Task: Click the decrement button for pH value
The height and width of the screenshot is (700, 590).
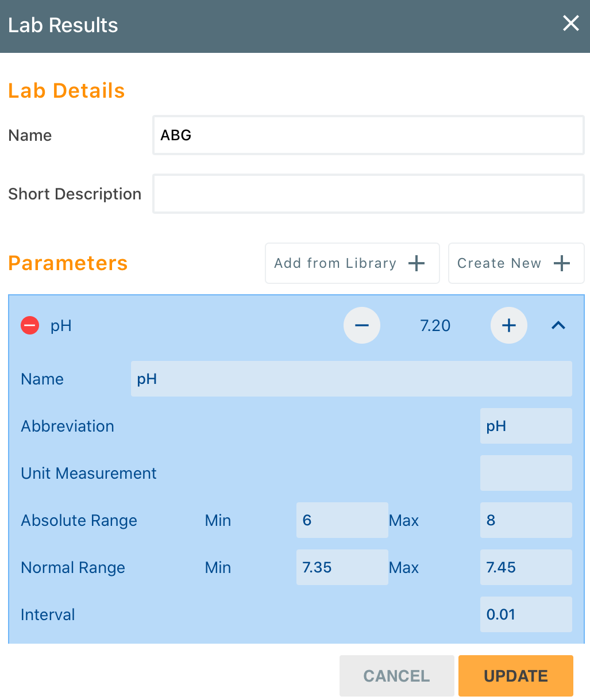Action: tap(361, 325)
